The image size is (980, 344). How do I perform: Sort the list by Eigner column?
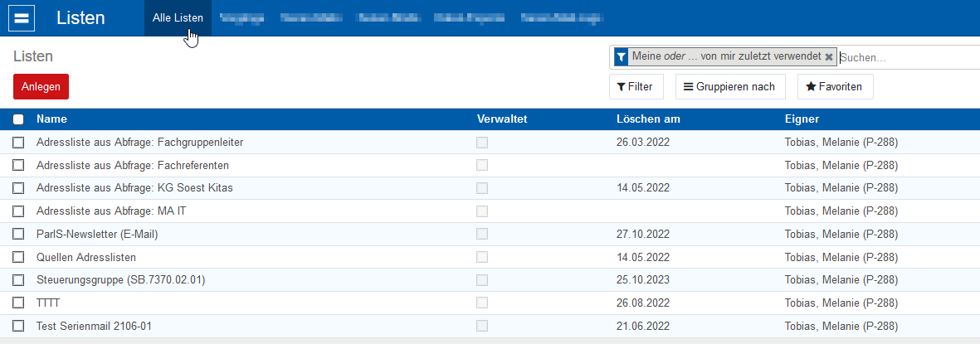click(802, 119)
